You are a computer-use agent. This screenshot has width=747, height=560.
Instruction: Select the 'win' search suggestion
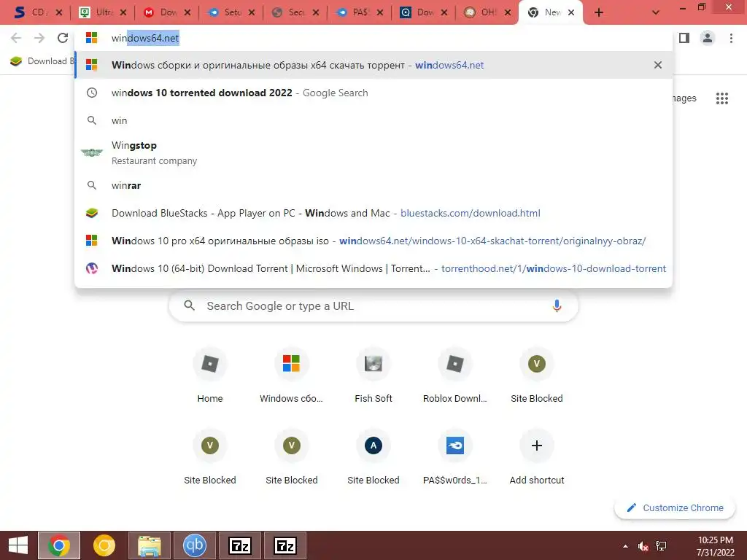373,120
